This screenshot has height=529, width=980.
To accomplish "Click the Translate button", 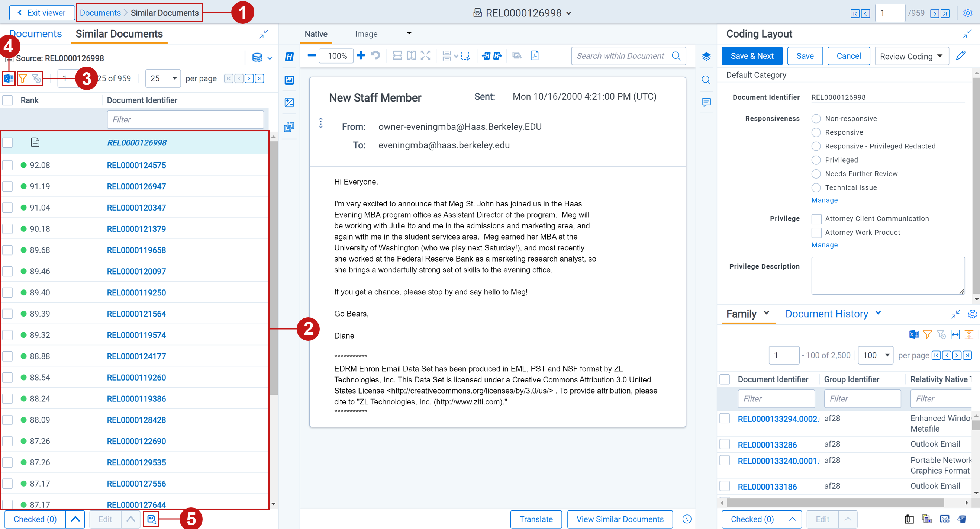I will pos(536,519).
